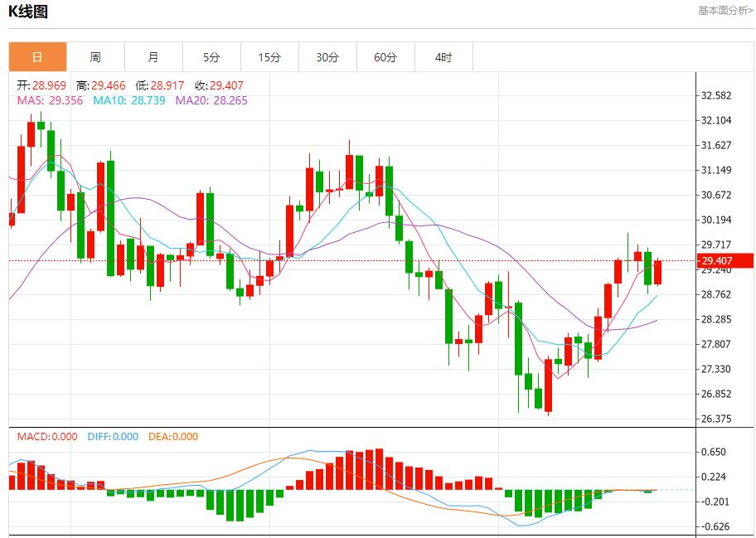Viewport: 756px width, 538px height.
Task: Switch to the 日 (daily) chart tab
Action: 37,57
